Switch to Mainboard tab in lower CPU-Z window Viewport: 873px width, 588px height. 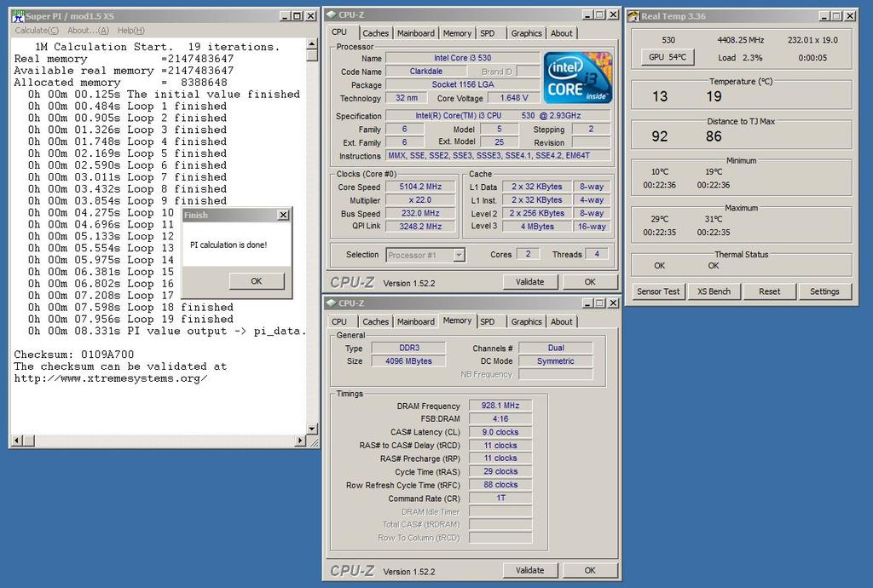(x=416, y=321)
